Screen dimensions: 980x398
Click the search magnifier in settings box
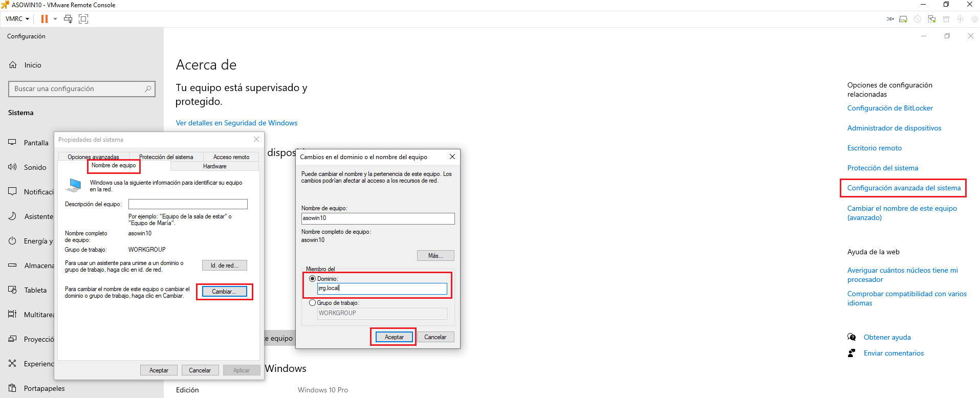[x=148, y=89]
